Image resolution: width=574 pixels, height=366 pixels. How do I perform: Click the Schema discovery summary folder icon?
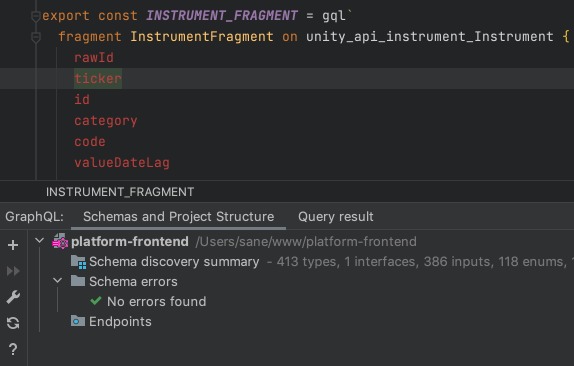[78, 262]
